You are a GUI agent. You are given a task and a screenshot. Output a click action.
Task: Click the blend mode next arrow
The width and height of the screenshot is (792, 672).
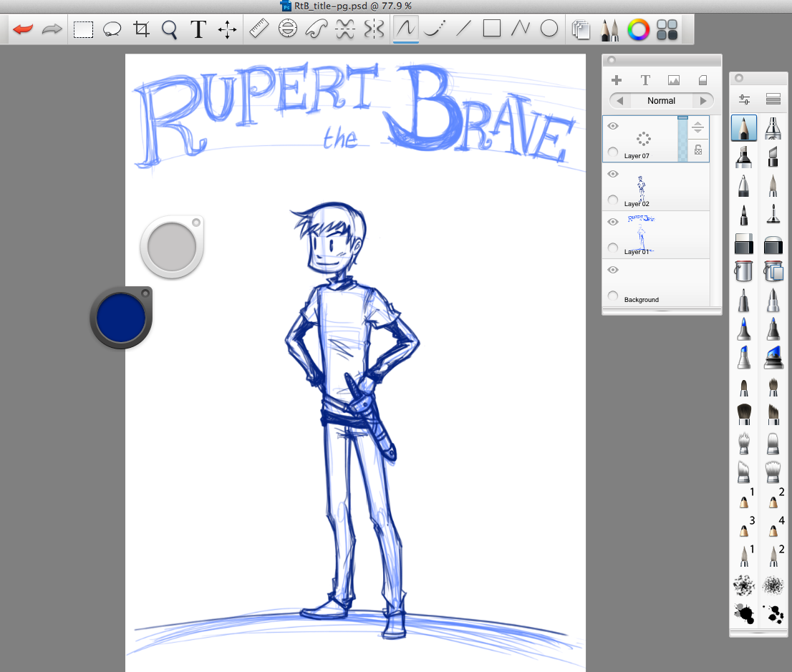[703, 101]
